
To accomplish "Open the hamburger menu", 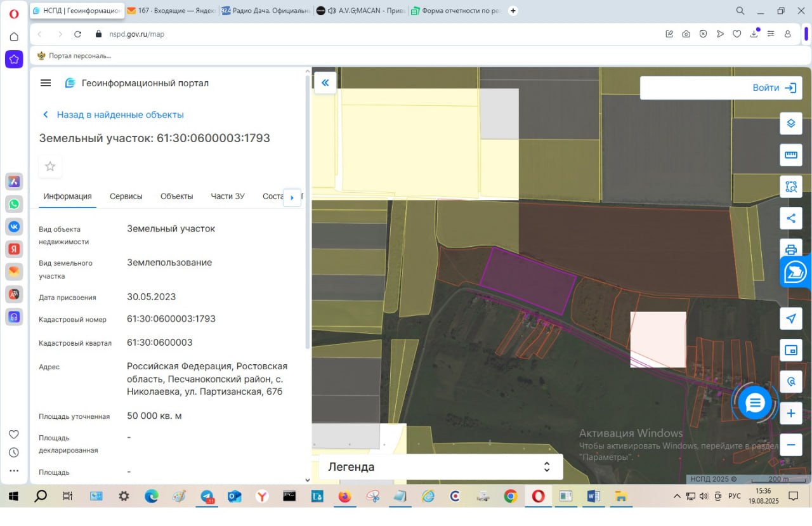I will tap(45, 83).
